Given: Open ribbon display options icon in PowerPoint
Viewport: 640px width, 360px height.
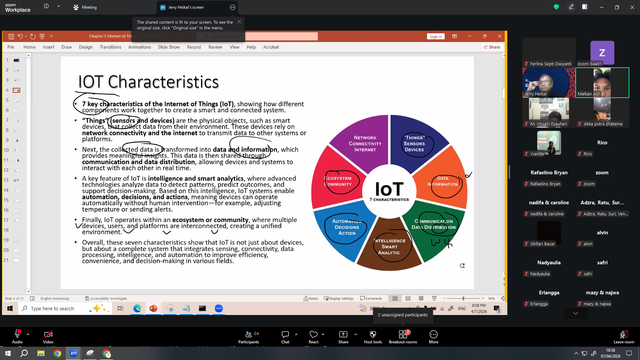Looking at the screenshot, I should [x=454, y=36].
